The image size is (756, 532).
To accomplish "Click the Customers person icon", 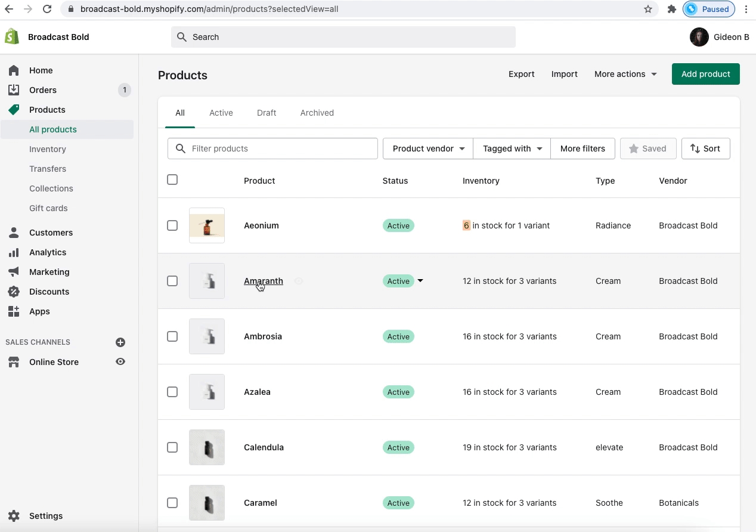I will click(x=14, y=233).
